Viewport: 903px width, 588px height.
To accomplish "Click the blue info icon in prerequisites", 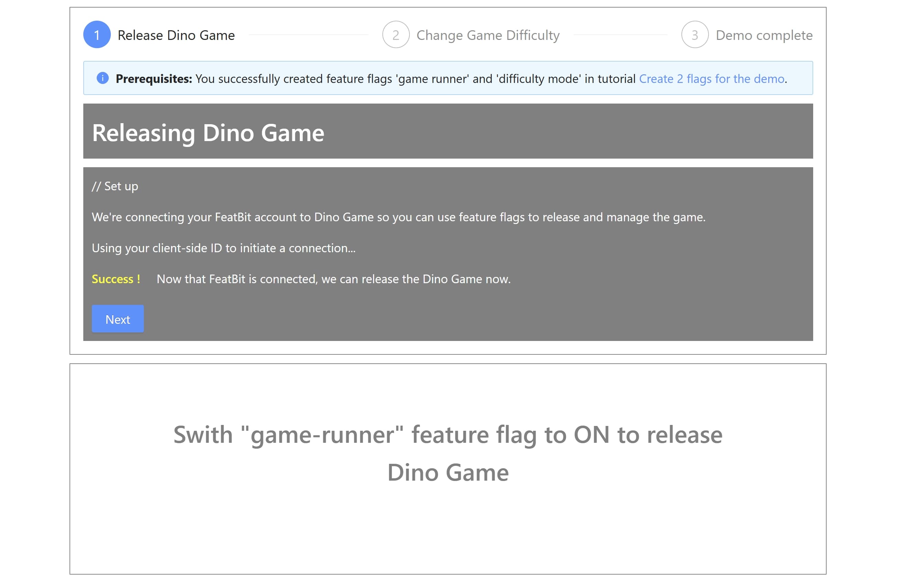I will pos(103,78).
